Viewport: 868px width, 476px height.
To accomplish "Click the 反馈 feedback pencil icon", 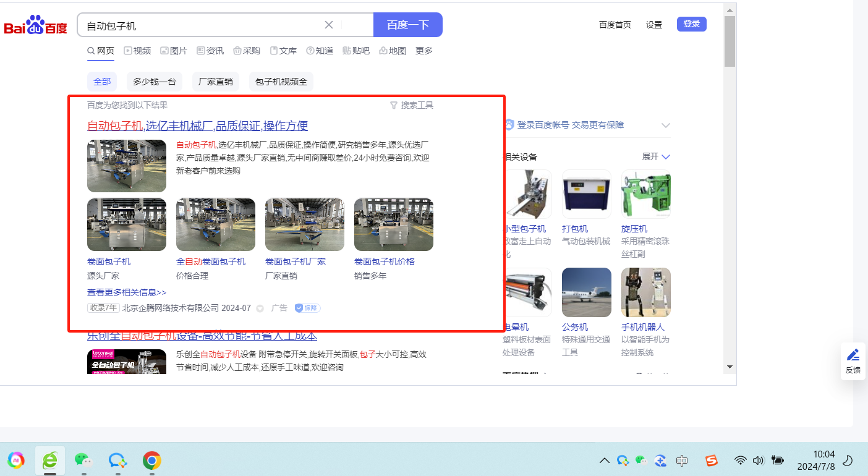I will 853,355.
